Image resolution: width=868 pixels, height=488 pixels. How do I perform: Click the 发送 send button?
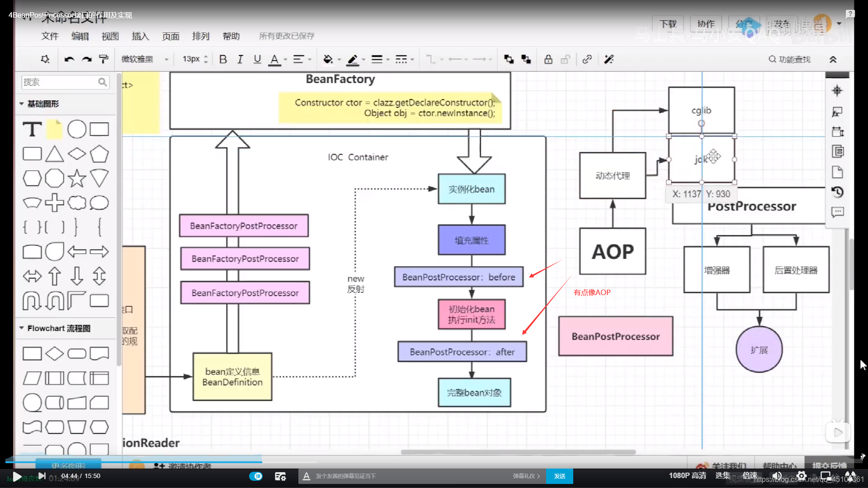pos(560,476)
